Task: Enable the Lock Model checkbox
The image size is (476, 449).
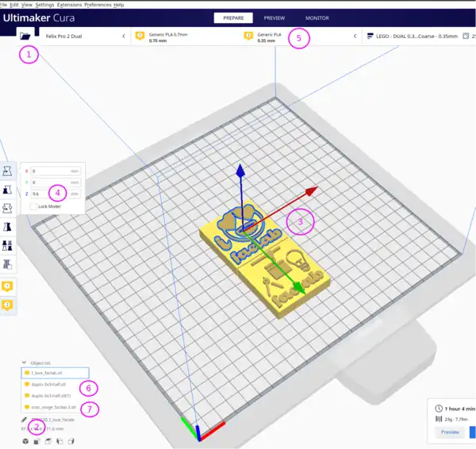Action: 33,206
